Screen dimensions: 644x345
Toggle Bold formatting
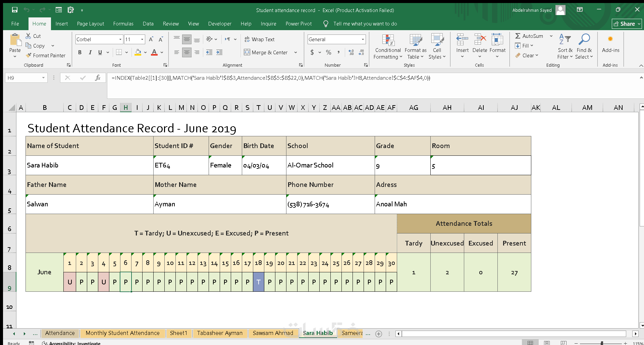pos(80,52)
